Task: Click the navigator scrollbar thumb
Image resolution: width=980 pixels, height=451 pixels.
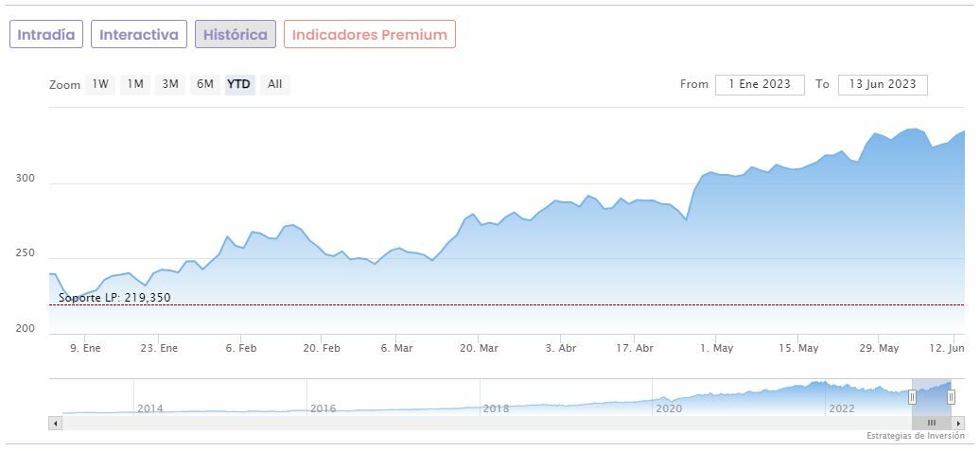Action: [x=932, y=423]
